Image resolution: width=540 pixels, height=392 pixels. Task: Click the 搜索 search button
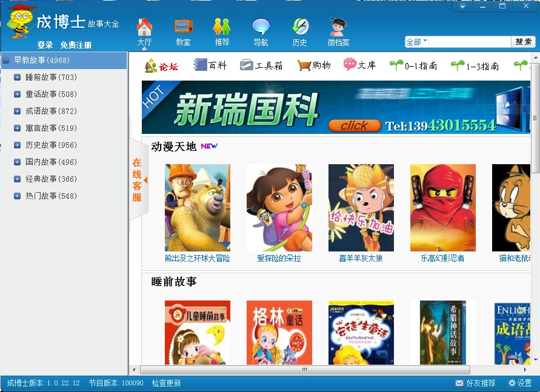[x=524, y=42]
